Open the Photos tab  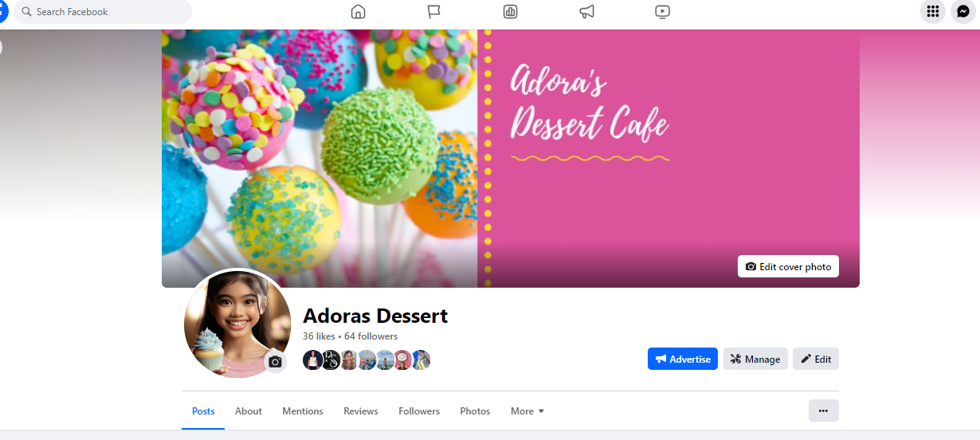pos(475,411)
